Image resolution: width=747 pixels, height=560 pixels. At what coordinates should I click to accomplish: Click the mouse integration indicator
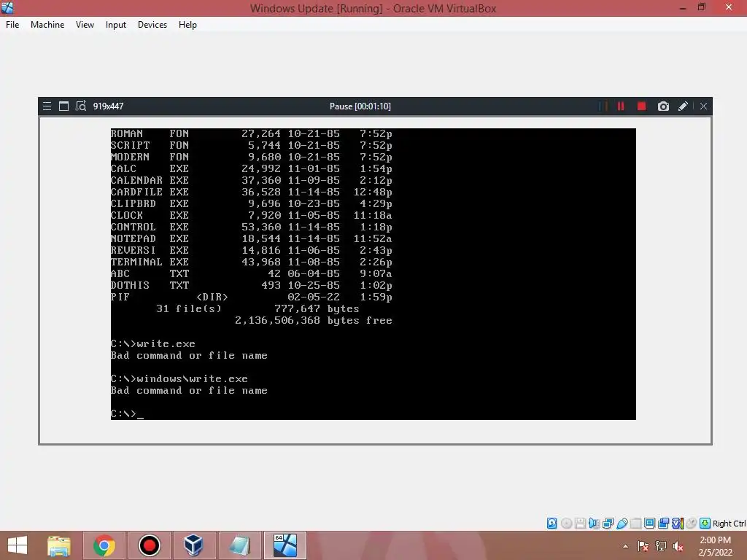pos(692,524)
